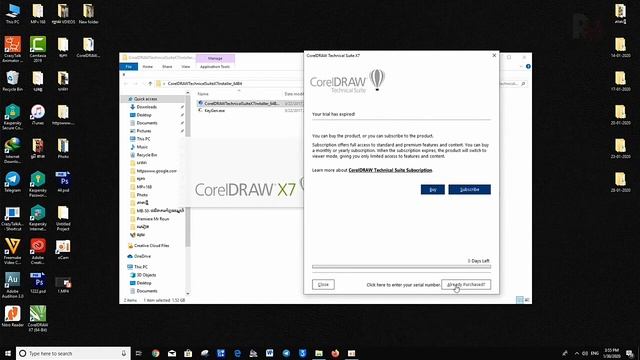
Task: Open Kaspersky Secure Connection desktop icon
Action: (x=13, y=117)
